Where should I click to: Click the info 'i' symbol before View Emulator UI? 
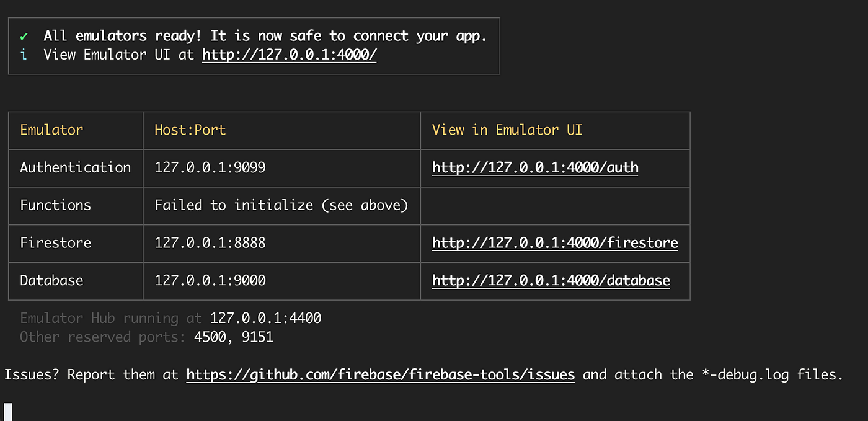pos(24,55)
